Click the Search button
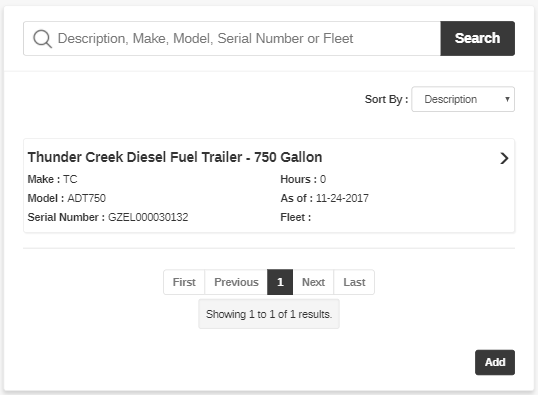Screen dimensions: 538x395 coord(477,38)
